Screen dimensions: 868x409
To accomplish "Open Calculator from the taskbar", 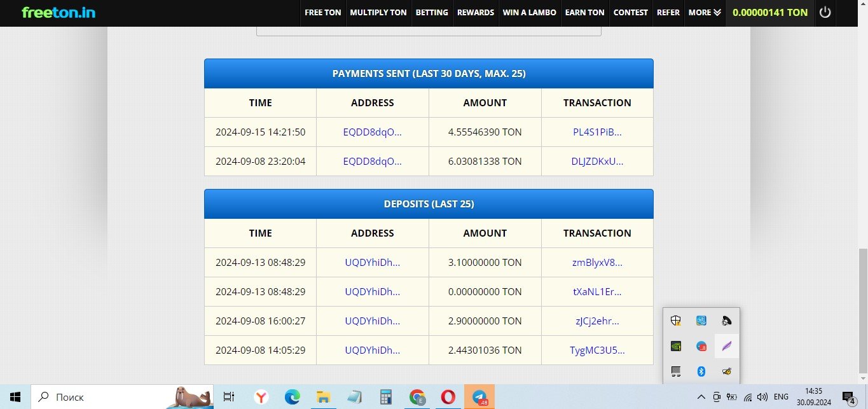I will pos(385,397).
